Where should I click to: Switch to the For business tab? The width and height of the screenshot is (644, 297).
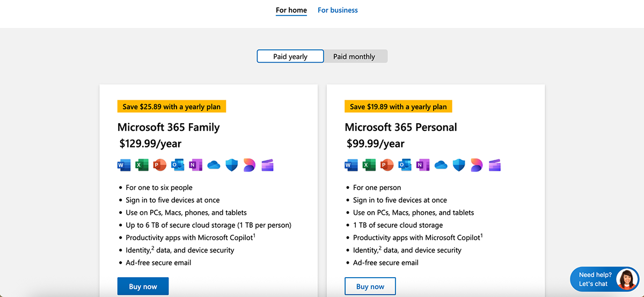click(338, 10)
